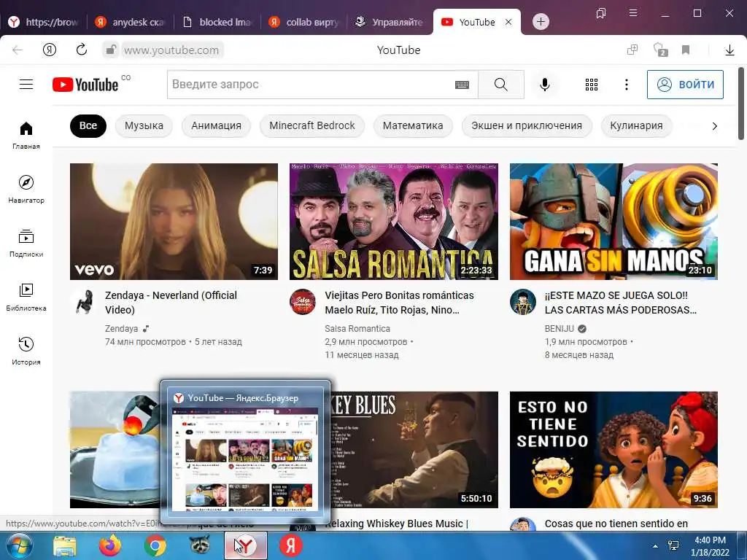
Task: Go back with the browser back arrow
Action: (x=18, y=50)
